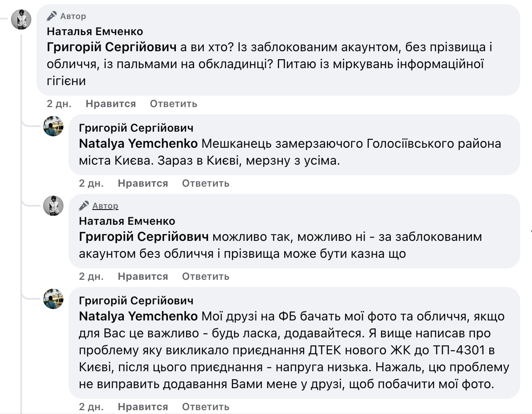This screenshot has height=414, width=532.
Task: Open the author name above the ДТЕК reply
Action: pyautogui.click(x=136, y=301)
